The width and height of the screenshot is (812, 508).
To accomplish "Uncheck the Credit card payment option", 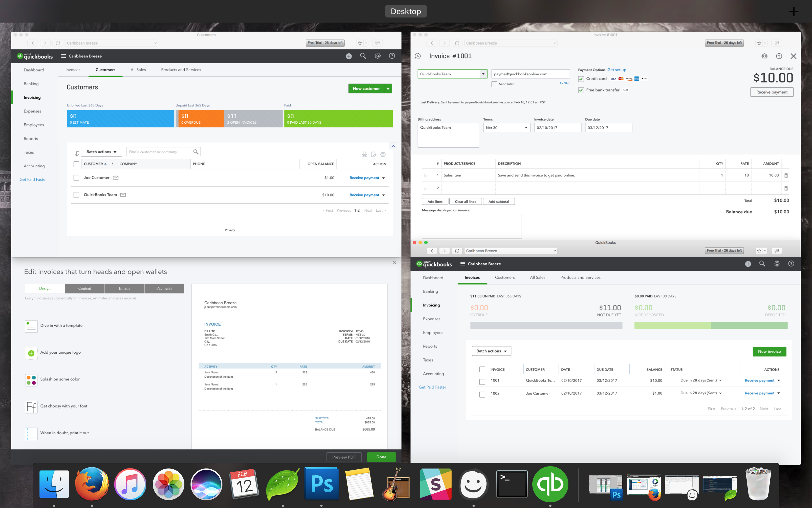I will [x=581, y=79].
